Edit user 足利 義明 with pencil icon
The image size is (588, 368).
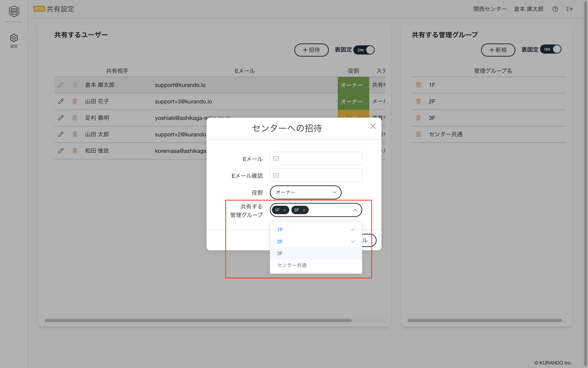(x=61, y=118)
